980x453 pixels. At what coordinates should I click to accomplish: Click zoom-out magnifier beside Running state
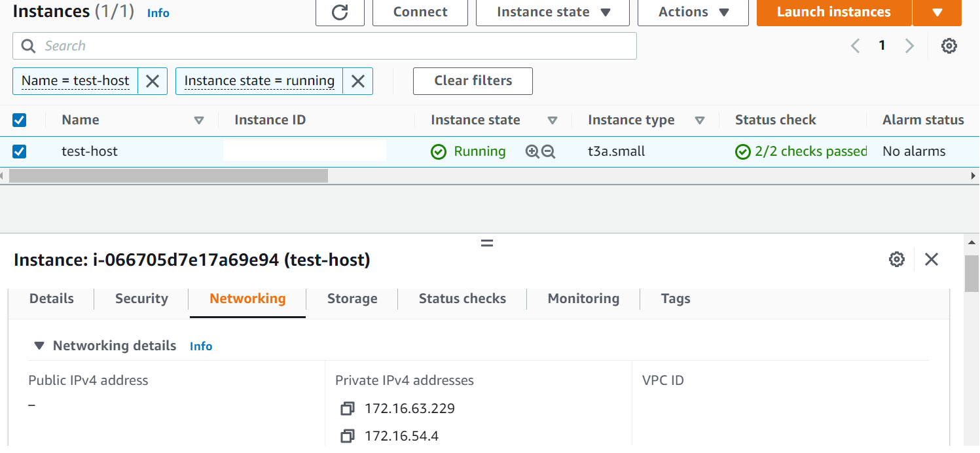(549, 152)
